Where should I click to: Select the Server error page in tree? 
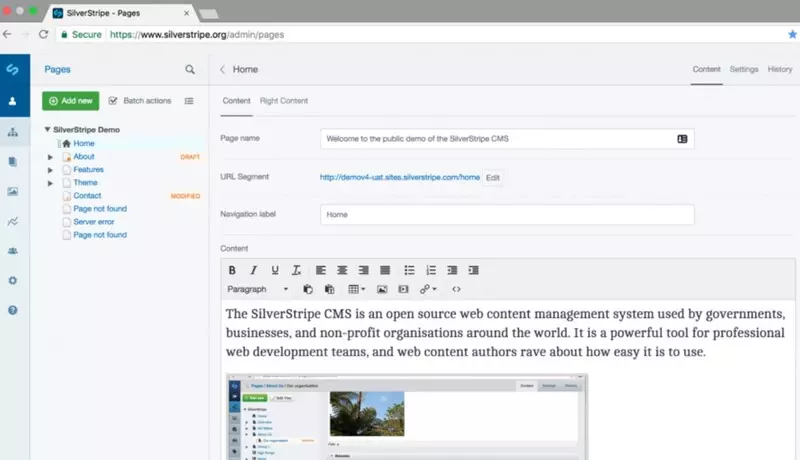[x=93, y=222]
